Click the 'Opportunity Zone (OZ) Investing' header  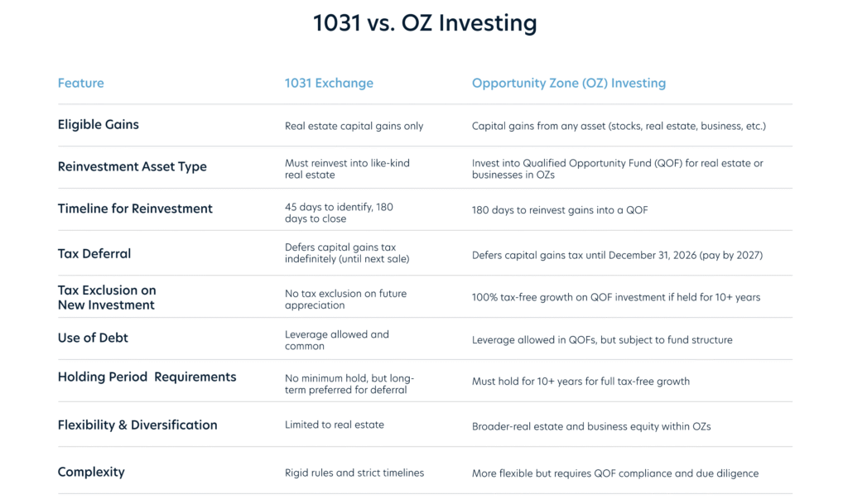tap(568, 83)
